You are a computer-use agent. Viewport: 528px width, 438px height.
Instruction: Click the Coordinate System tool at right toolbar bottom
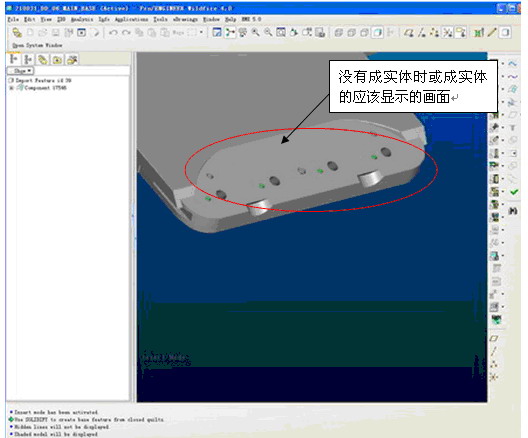(494, 377)
